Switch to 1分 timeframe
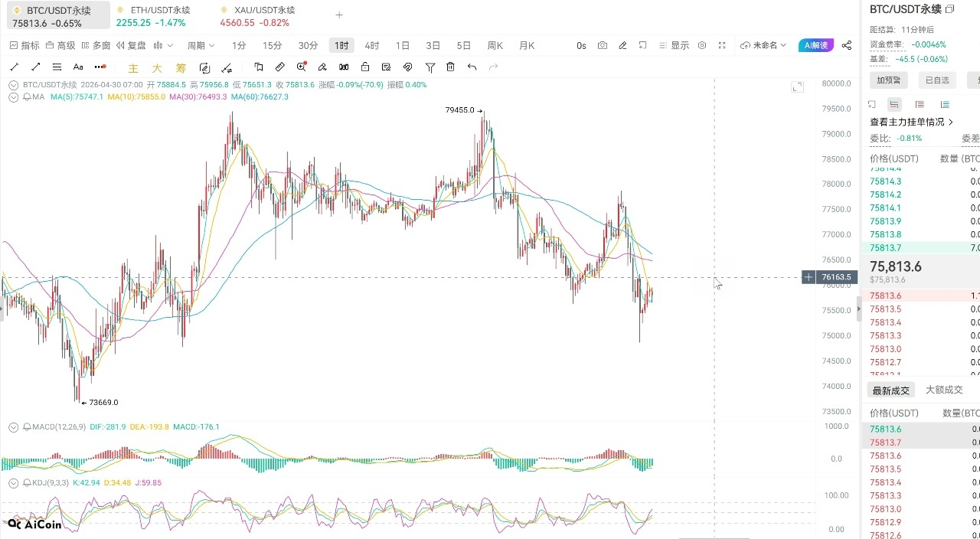The width and height of the screenshot is (980, 539). (239, 45)
